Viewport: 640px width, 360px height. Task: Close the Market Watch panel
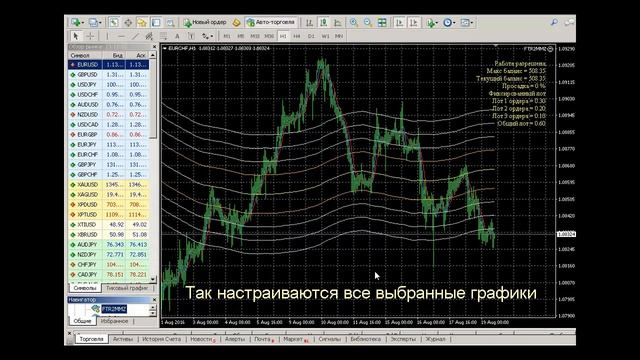(x=154, y=47)
